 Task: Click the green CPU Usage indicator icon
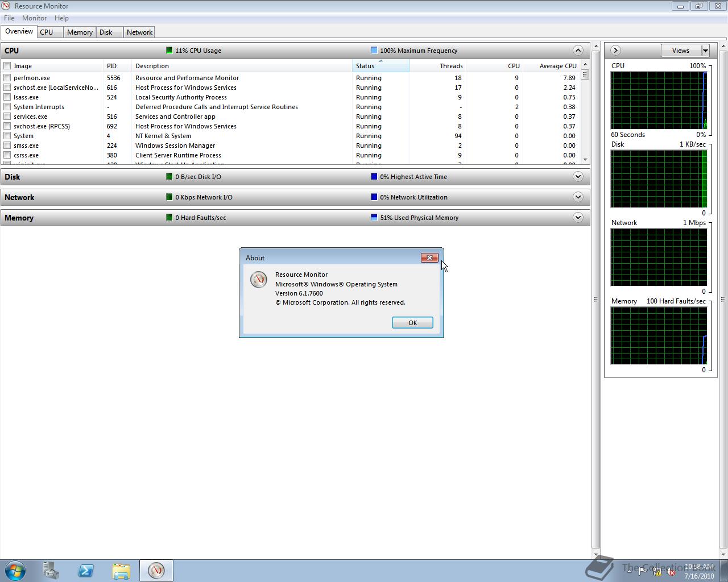click(x=169, y=50)
